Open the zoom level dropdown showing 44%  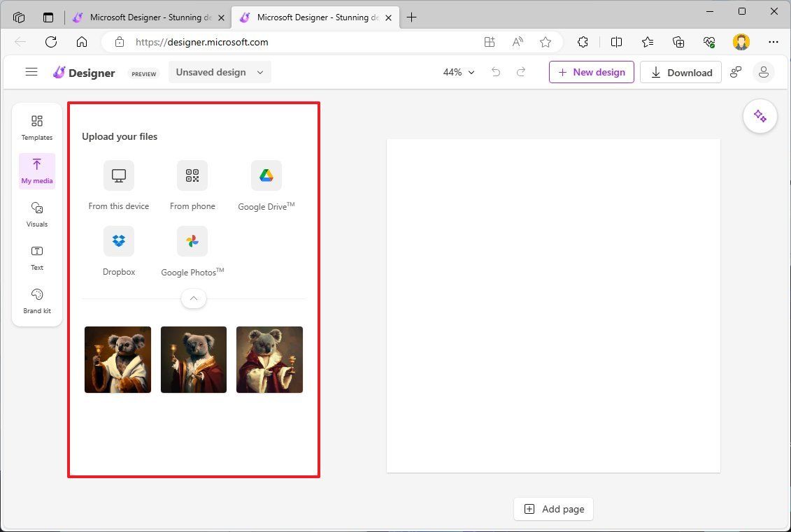458,72
